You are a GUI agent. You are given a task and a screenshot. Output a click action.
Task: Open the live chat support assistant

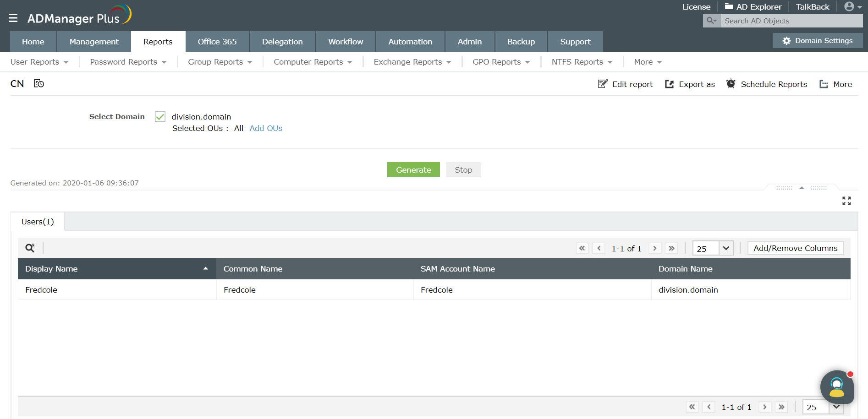837,387
